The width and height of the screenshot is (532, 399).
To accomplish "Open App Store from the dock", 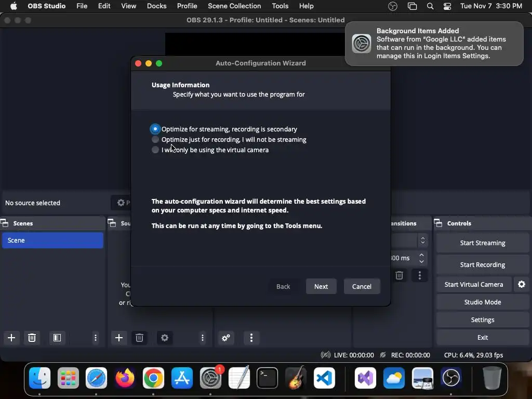I will pos(182,378).
